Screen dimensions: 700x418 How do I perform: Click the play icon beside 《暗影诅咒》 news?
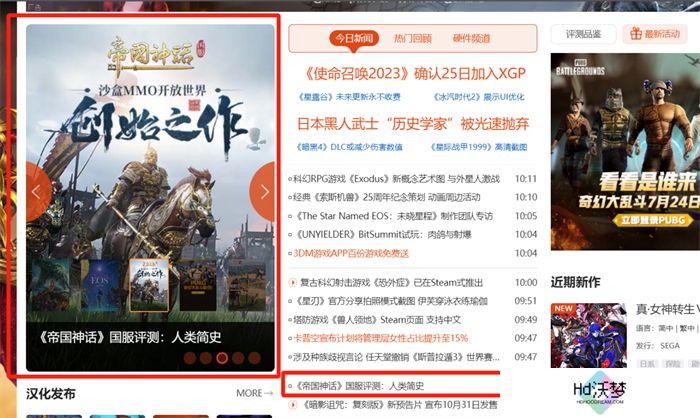pyautogui.click(x=292, y=405)
